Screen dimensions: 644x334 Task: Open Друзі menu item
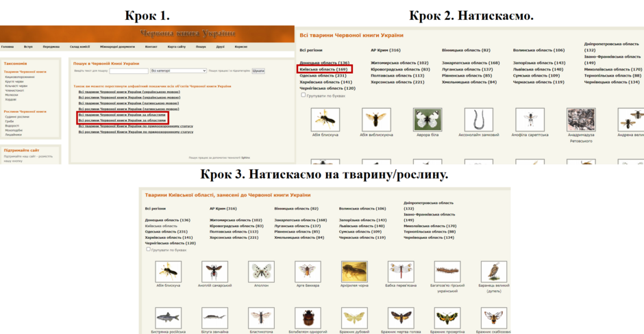coord(221,47)
